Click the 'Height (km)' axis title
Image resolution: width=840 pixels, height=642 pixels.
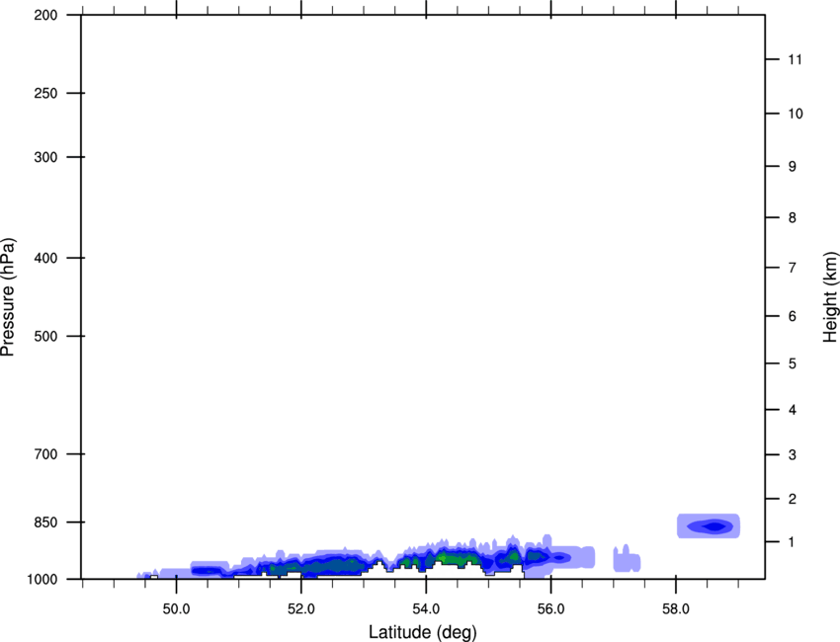[x=830, y=297]
